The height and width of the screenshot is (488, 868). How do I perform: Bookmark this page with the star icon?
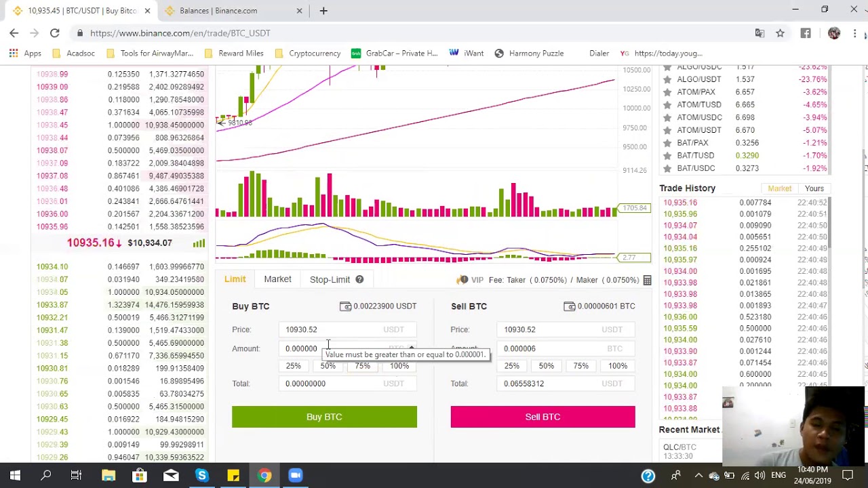780,33
